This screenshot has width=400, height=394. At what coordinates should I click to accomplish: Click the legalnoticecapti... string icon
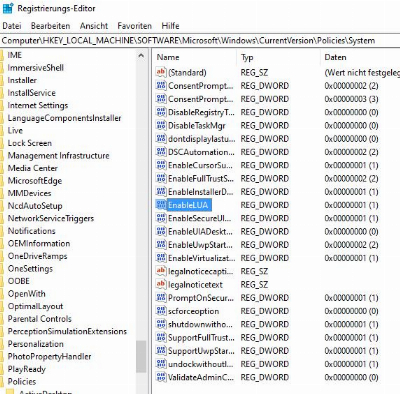tap(161, 271)
